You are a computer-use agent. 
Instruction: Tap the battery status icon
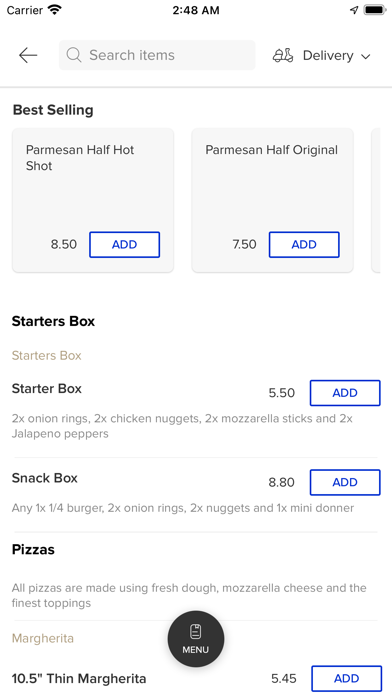(x=374, y=10)
